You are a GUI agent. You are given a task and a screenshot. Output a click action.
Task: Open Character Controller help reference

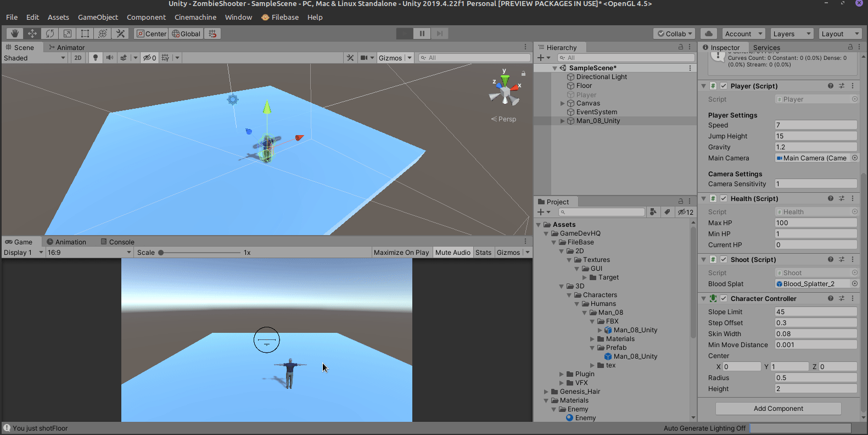tap(831, 299)
